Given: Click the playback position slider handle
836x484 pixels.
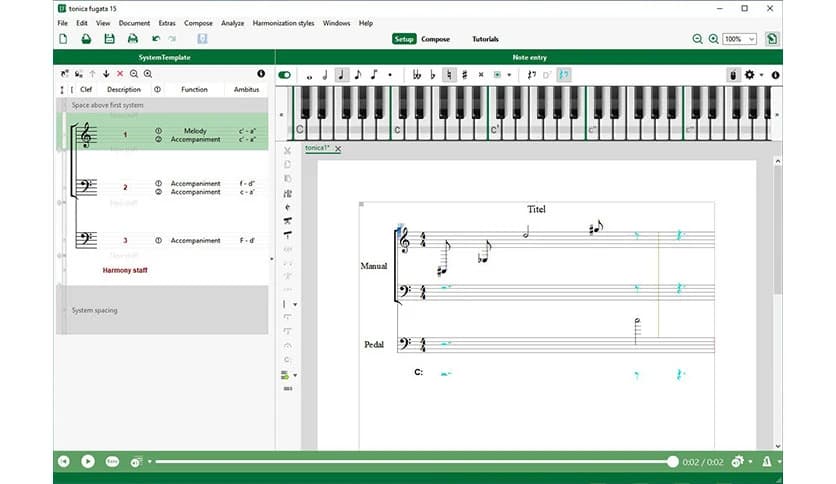Looking at the screenshot, I should (672, 461).
